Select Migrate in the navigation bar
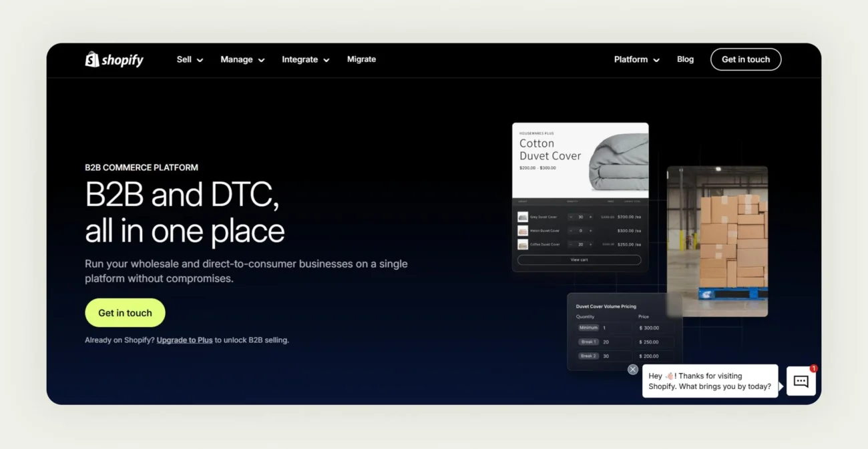The width and height of the screenshot is (868, 449). coord(361,59)
